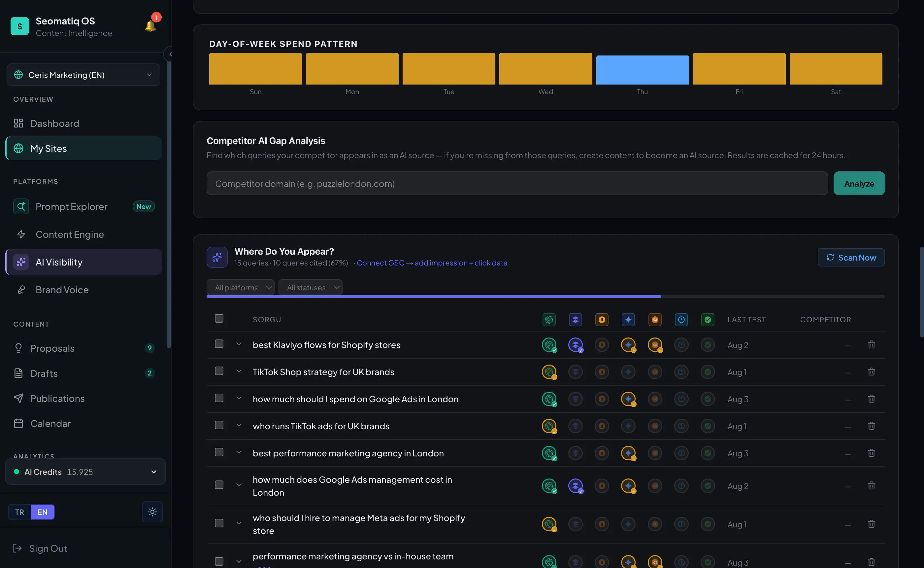Open Proposals list
This screenshot has height=568, width=924.
(83, 348)
